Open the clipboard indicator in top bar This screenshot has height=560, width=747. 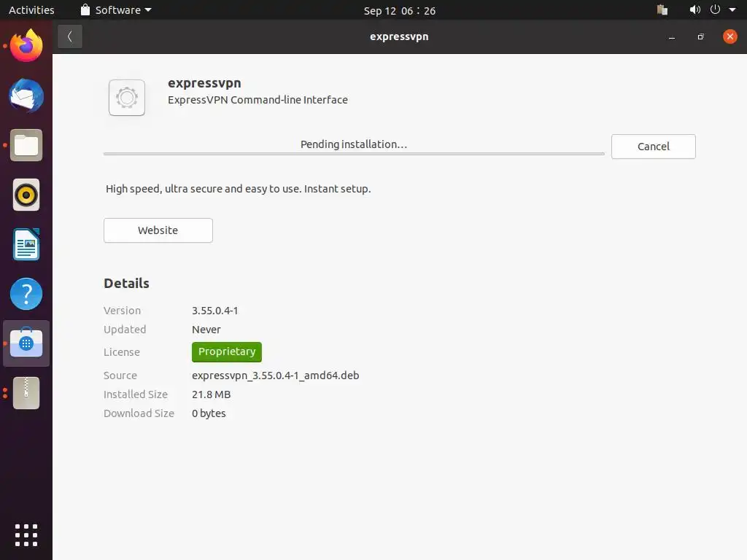pos(662,10)
